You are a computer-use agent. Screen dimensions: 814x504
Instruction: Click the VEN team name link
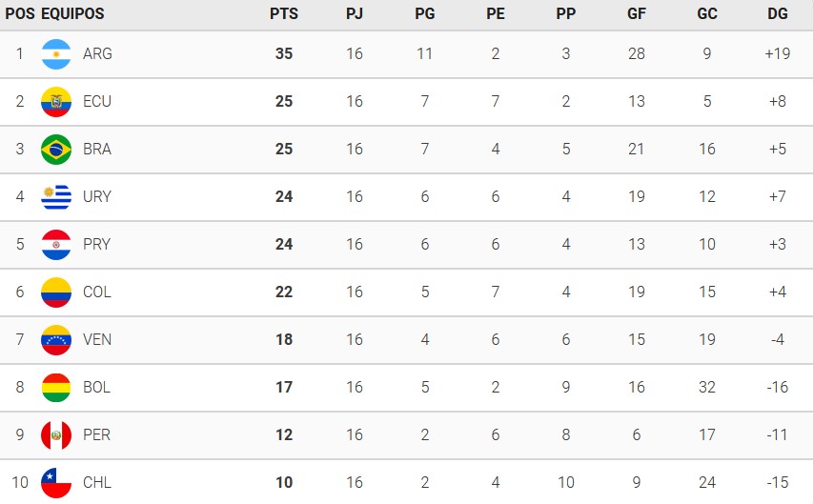pyautogui.click(x=97, y=340)
